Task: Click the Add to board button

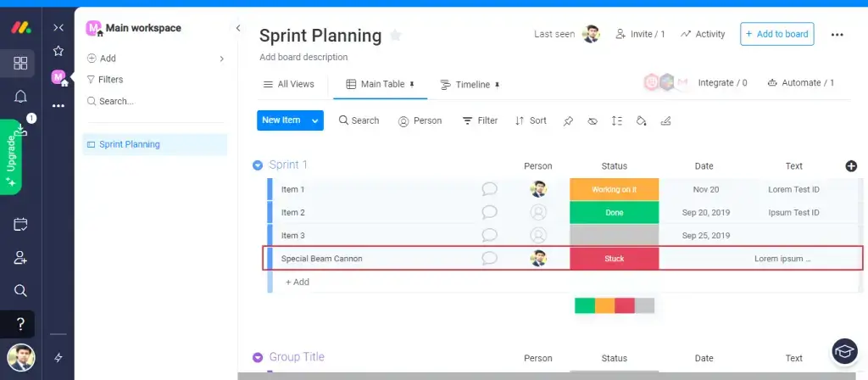Action: [776, 34]
